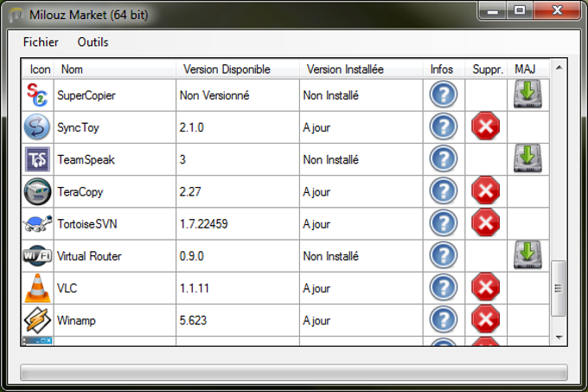Select the TeamSpeak app icon
The width and height of the screenshot is (588, 392).
pos(37,159)
